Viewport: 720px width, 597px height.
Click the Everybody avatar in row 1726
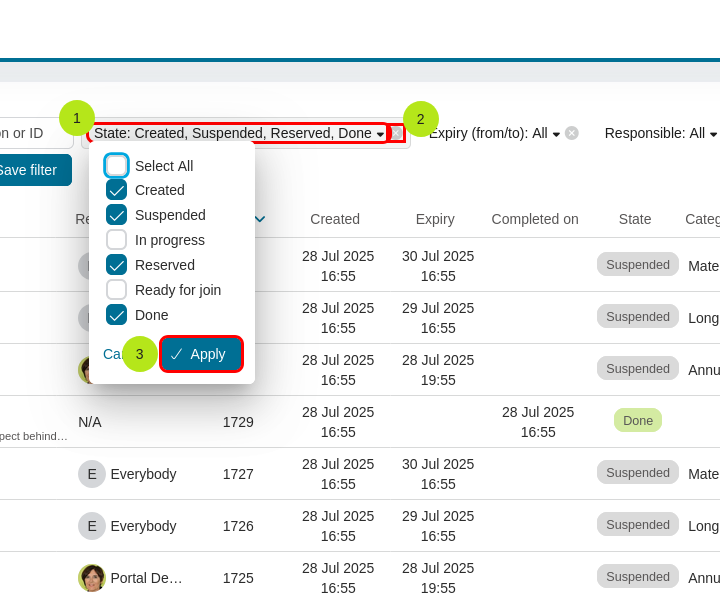click(x=92, y=526)
